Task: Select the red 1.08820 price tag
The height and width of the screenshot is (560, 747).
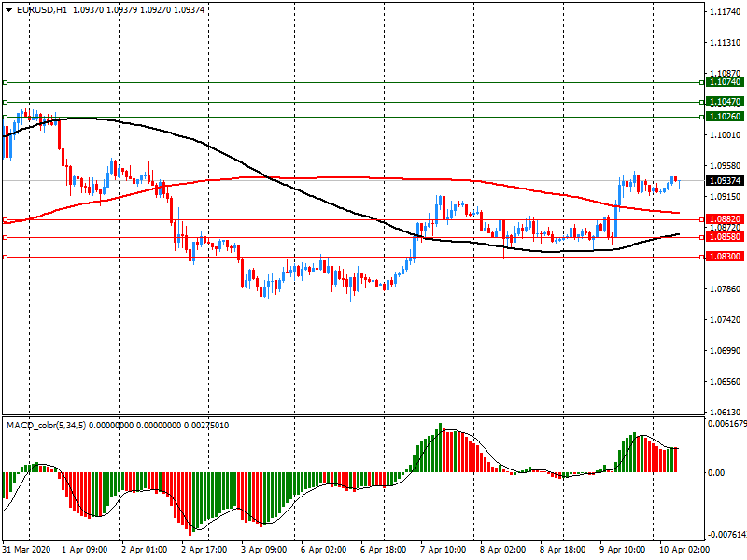Action: click(x=725, y=219)
